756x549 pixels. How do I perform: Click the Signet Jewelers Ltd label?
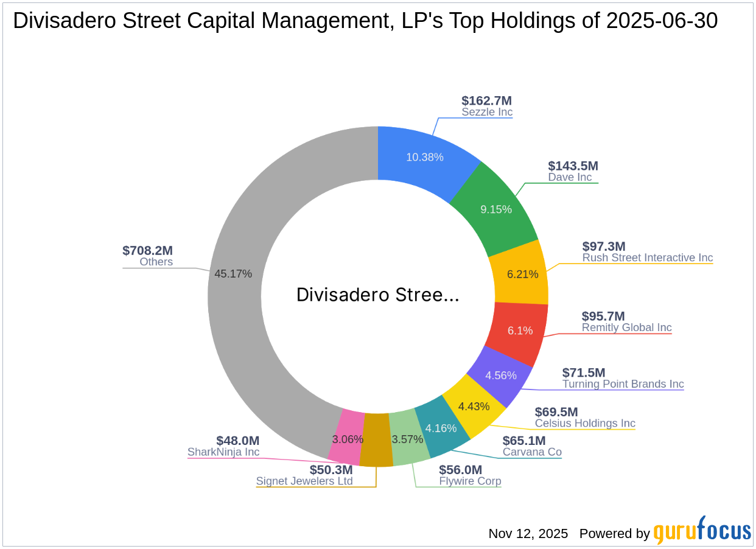(x=304, y=481)
